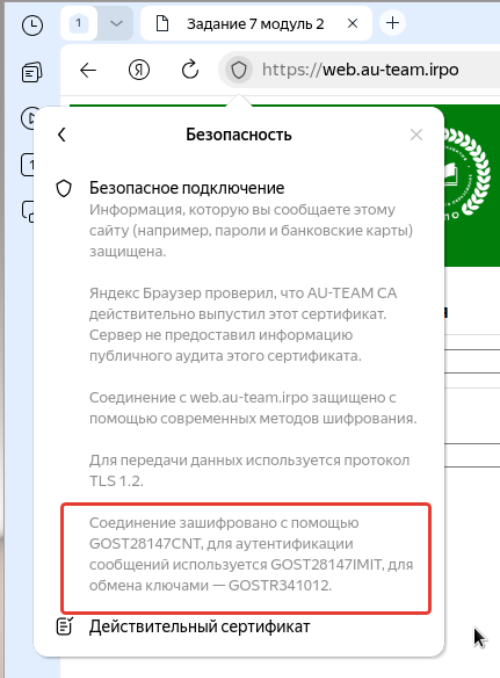The height and width of the screenshot is (678, 500).
Task: Click the shield icon beside Безопасное подключение
Action: (64, 189)
